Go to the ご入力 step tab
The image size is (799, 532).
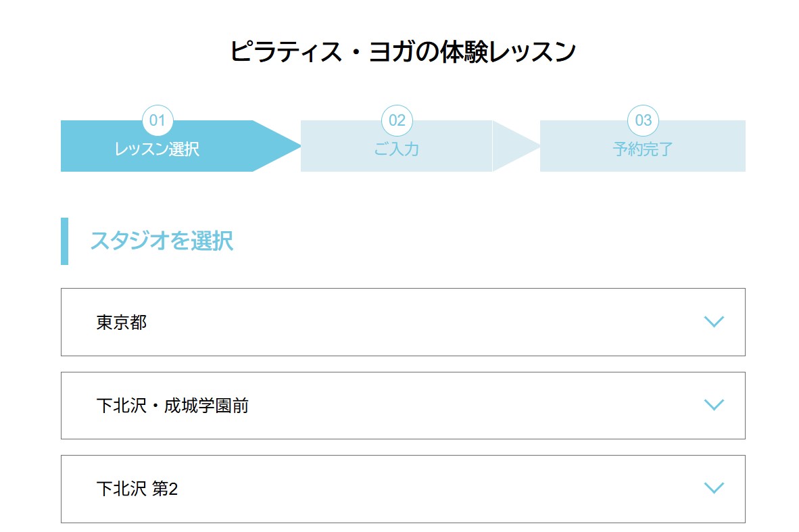coord(396,149)
